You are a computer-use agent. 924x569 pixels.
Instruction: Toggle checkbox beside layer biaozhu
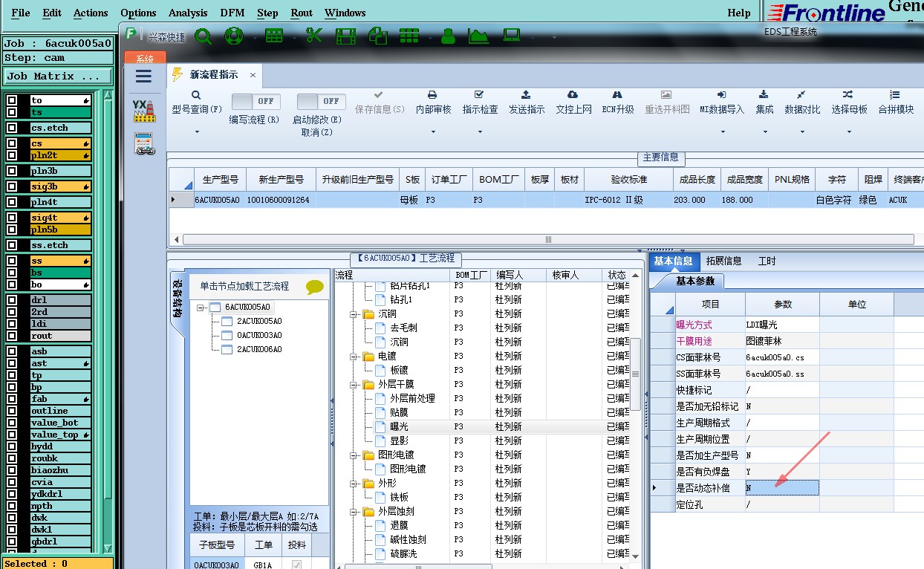click(12, 470)
